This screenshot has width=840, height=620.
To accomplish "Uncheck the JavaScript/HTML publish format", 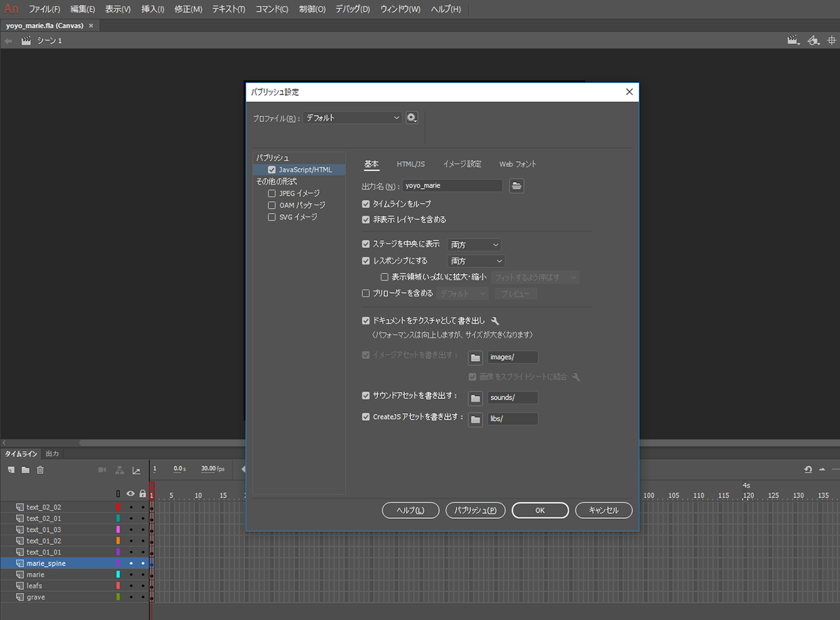I will (272, 169).
